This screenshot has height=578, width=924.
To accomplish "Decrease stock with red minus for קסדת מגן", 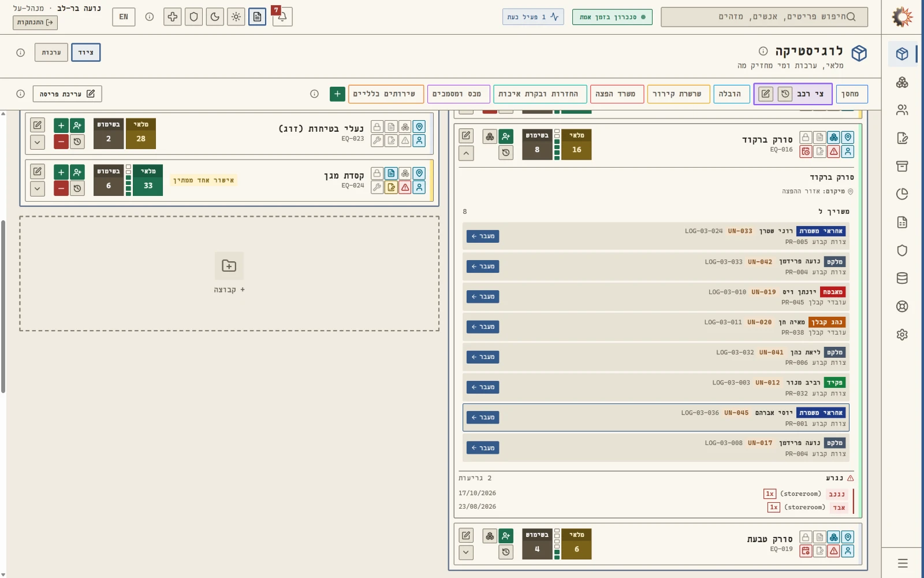I will (61, 188).
